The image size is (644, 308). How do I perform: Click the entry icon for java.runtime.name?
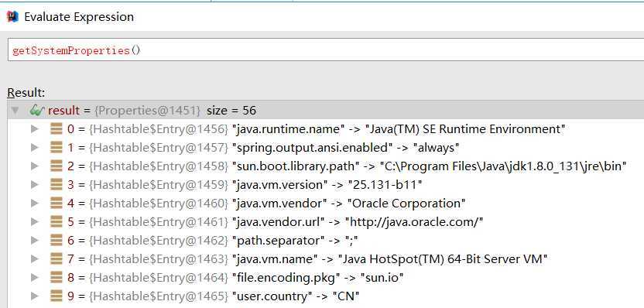[57, 129]
